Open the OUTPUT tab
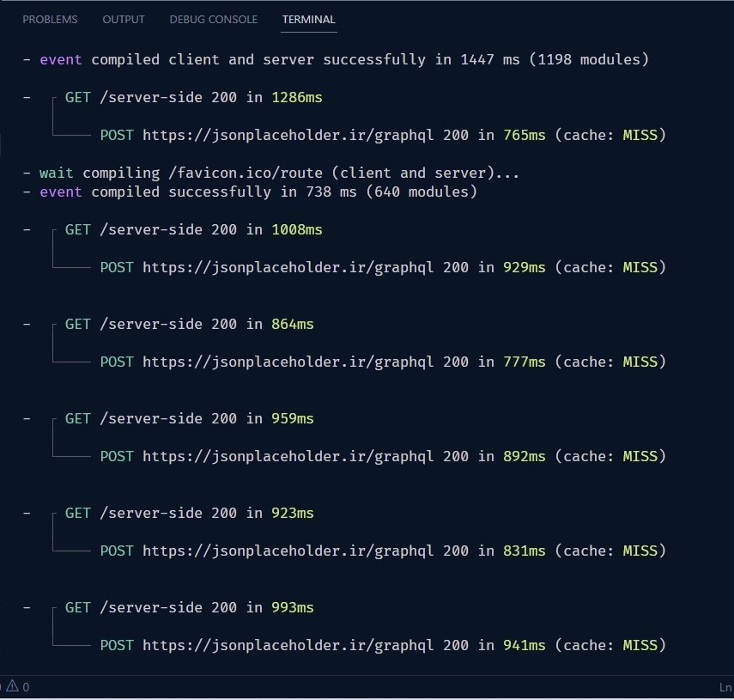The height and width of the screenshot is (700, 734). point(123,19)
